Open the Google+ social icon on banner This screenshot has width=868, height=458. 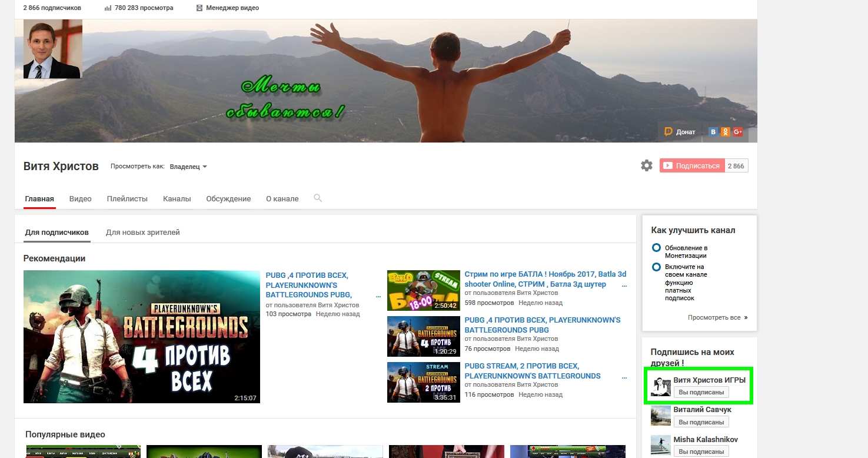738,132
